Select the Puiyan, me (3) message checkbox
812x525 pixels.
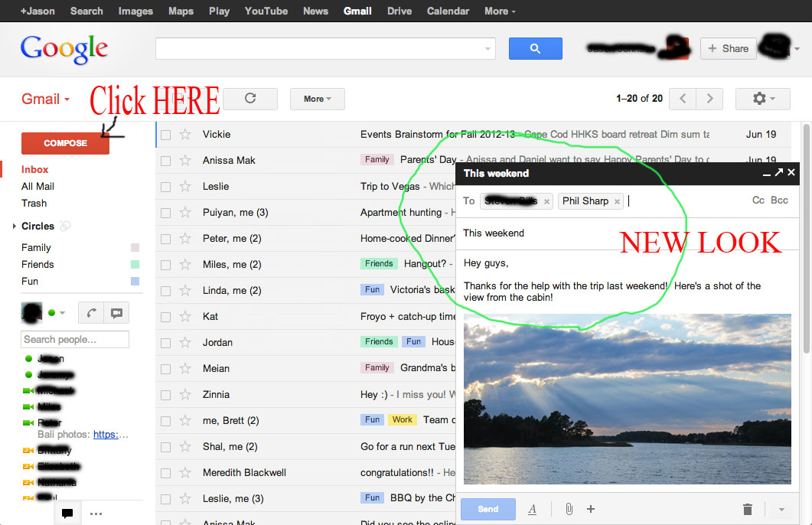click(166, 213)
